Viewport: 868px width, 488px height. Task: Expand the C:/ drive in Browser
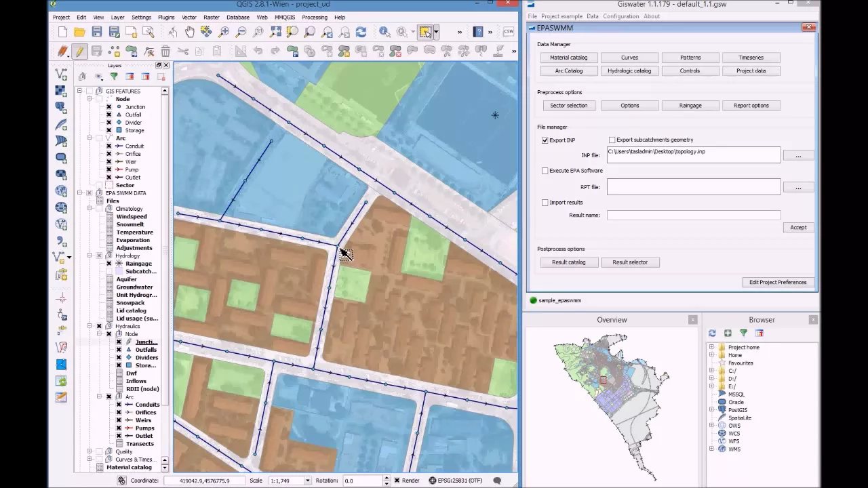click(712, 371)
